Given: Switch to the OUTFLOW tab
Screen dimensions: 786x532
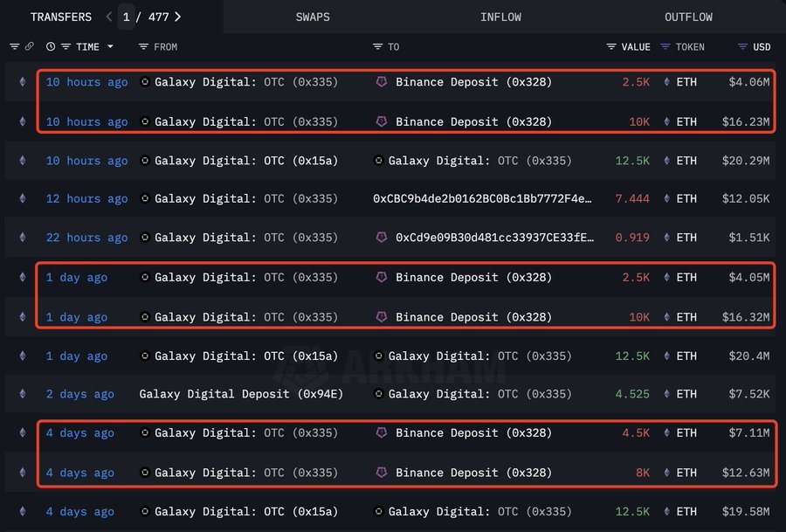Looking at the screenshot, I should [x=688, y=17].
